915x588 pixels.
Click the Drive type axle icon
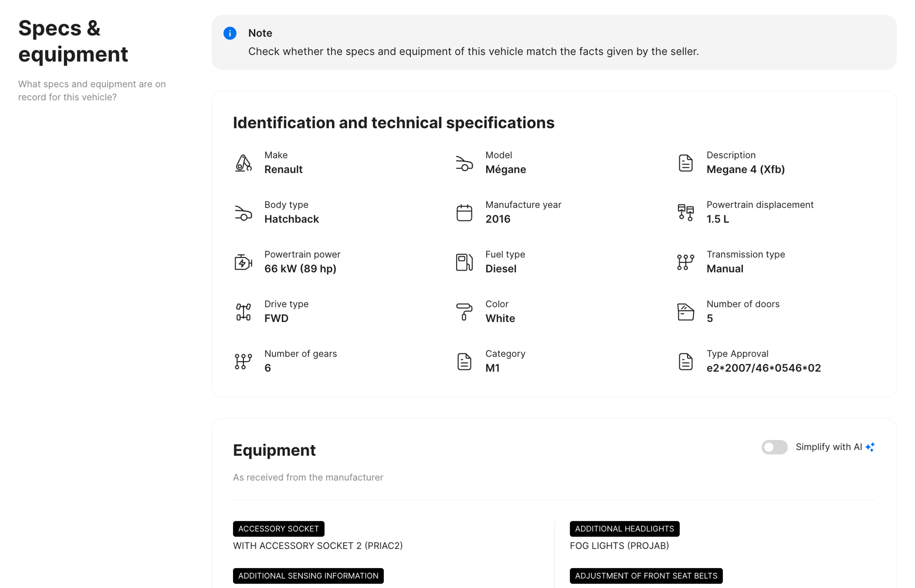point(243,312)
